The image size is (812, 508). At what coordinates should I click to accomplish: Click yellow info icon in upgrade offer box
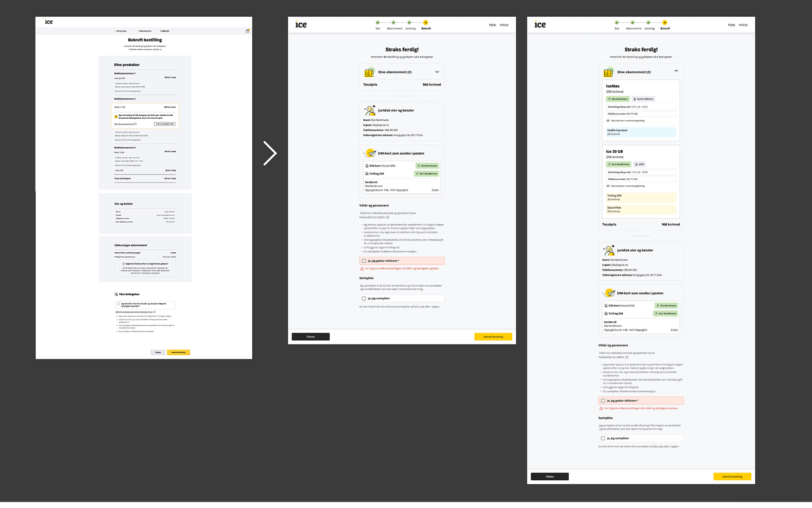click(x=116, y=117)
